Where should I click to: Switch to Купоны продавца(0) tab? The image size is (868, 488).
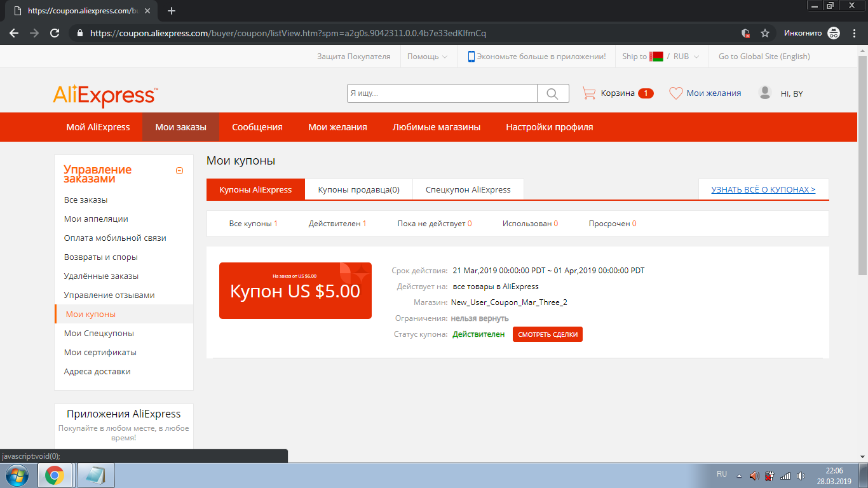pos(359,189)
